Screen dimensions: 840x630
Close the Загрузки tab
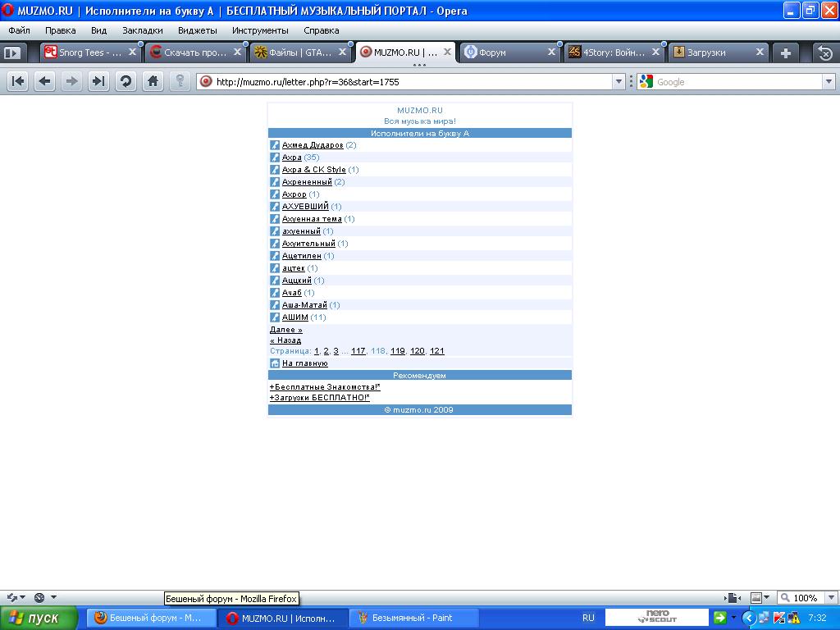(760, 52)
